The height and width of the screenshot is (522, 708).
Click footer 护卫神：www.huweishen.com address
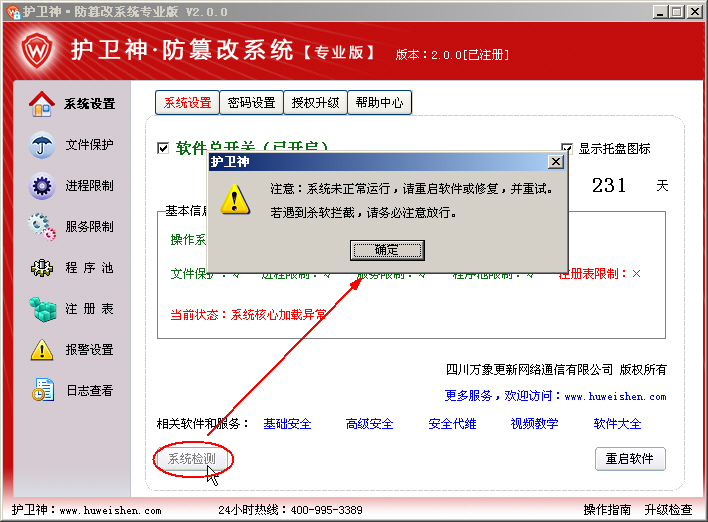[86, 510]
